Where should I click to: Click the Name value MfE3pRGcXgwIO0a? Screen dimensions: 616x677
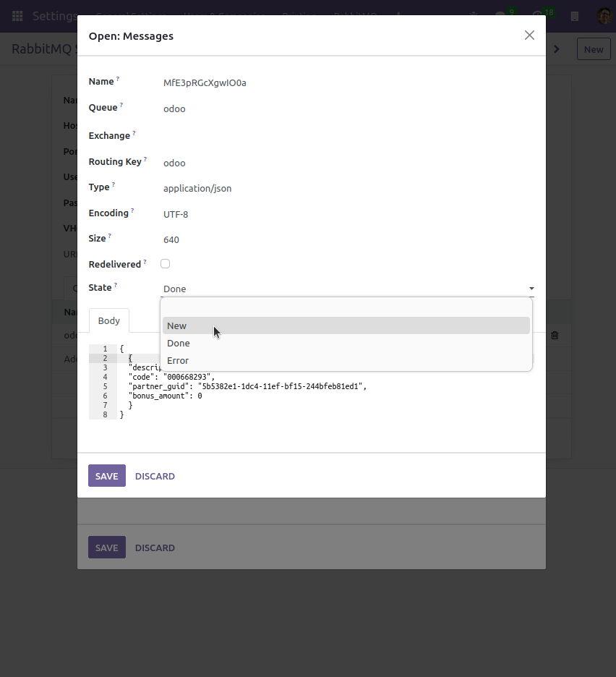click(205, 83)
